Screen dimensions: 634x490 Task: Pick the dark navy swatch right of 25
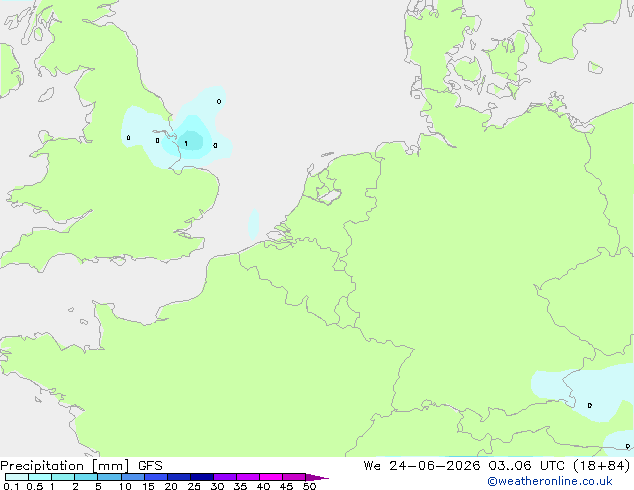202,477
